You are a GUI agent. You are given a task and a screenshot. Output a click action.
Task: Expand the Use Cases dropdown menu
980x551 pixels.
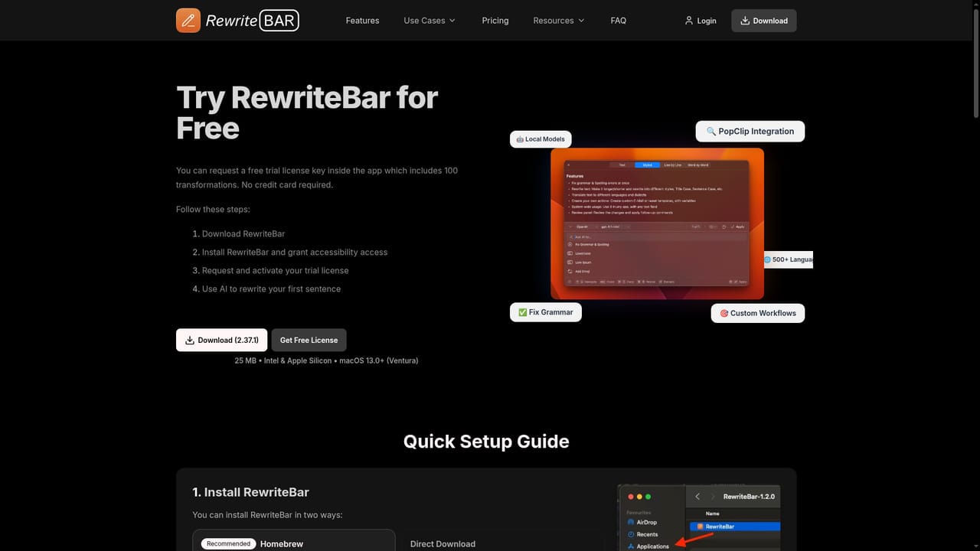pyautogui.click(x=430, y=21)
